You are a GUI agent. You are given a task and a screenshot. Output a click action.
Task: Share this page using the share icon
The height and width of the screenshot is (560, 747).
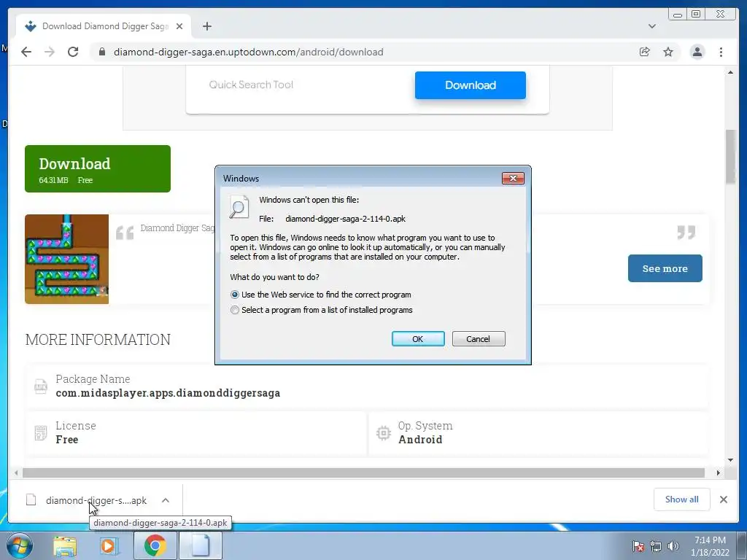(645, 52)
